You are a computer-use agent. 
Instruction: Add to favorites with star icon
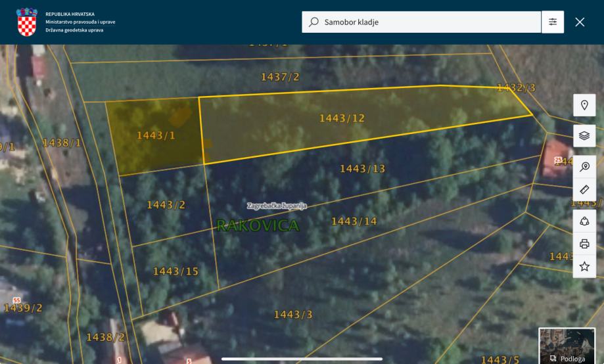[584, 266]
